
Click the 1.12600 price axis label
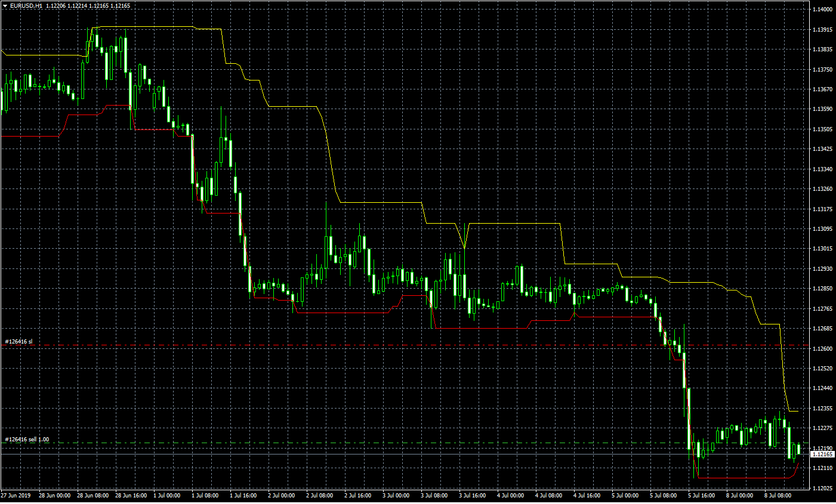pyautogui.click(x=822, y=349)
